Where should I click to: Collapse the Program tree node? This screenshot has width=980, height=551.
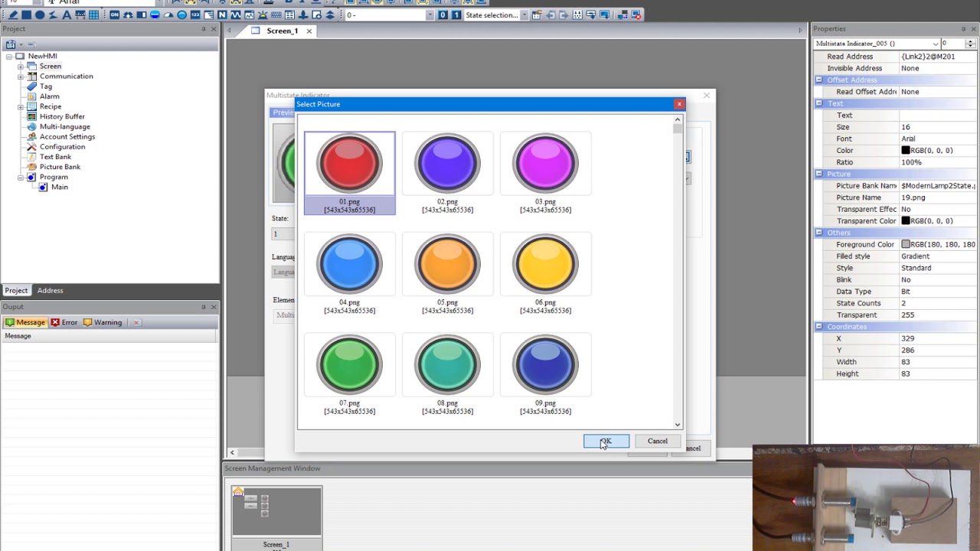pyautogui.click(x=21, y=177)
